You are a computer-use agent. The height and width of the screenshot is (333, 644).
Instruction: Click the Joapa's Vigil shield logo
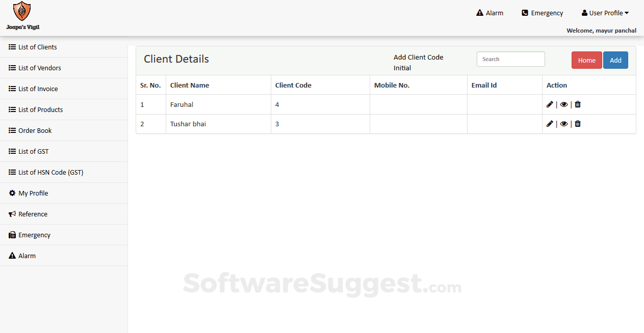pos(22,11)
